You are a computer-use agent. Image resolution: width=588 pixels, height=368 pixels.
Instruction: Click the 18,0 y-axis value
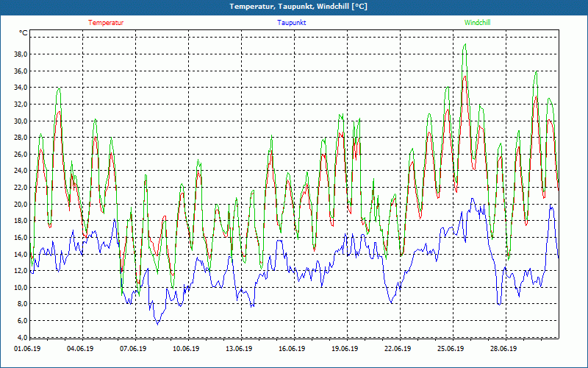click(x=21, y=220)
